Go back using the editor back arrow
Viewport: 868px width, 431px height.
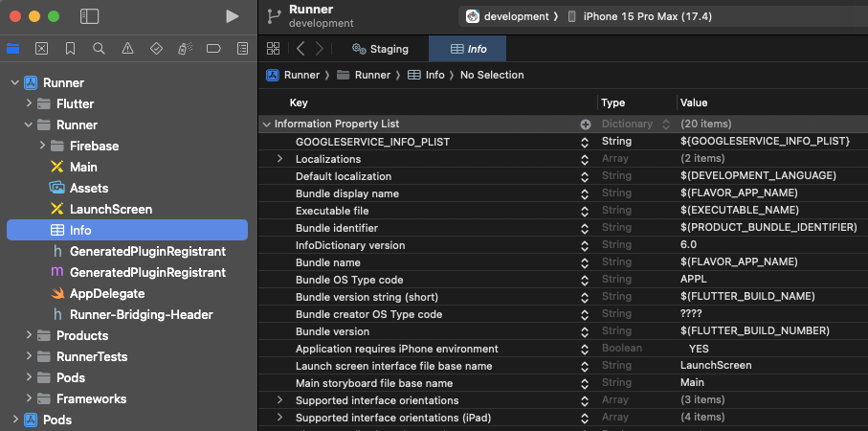tap(300, 49)
